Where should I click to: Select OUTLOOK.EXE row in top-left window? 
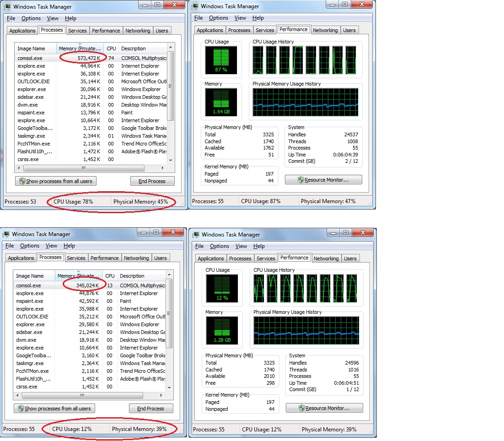coord(91,81)
